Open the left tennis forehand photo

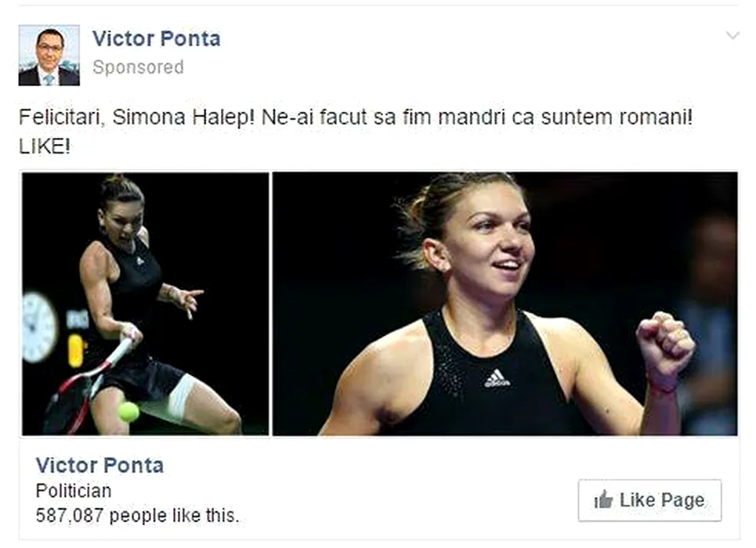click(145, 303)
